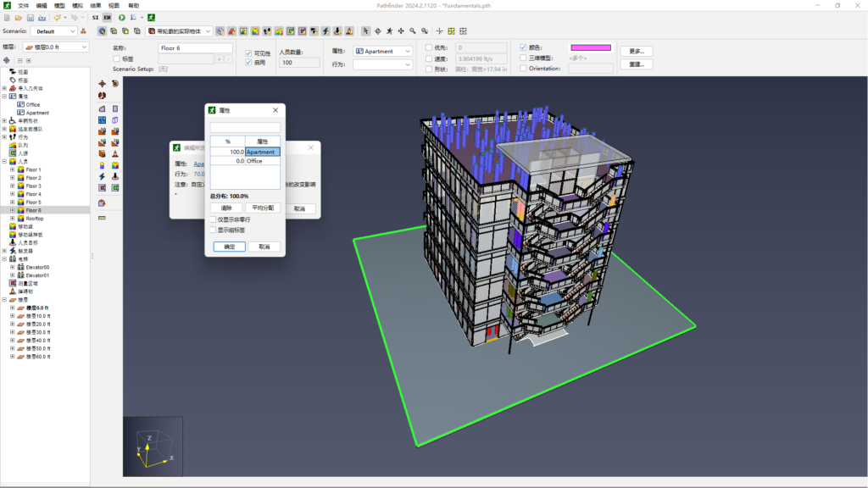
Task: Select the arrow selection tool in the toolbar
Action: (366, 31)
